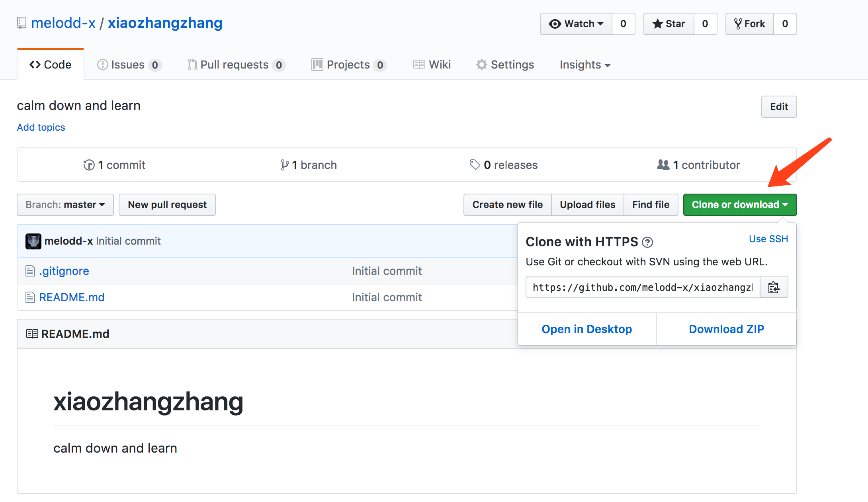The width and height of the screenshot is (868, 502).
Task: Star this repository
Action: coord(669,24)
